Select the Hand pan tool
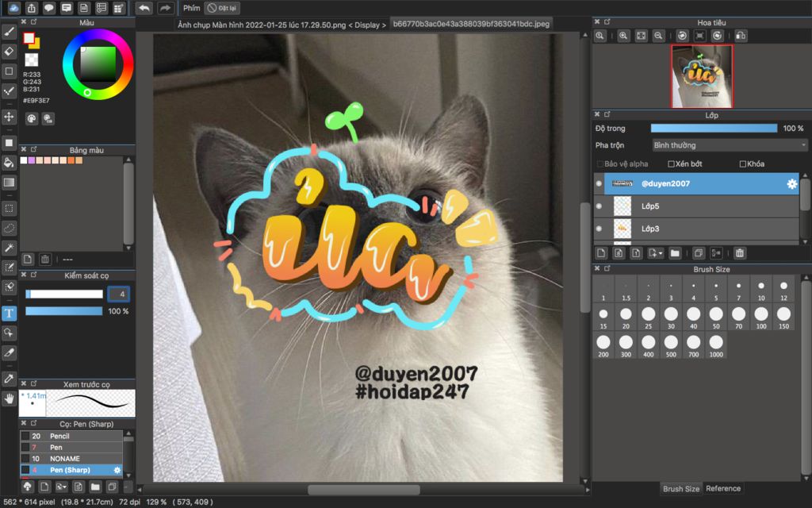 pyautogui.click(x=9, y=398)
